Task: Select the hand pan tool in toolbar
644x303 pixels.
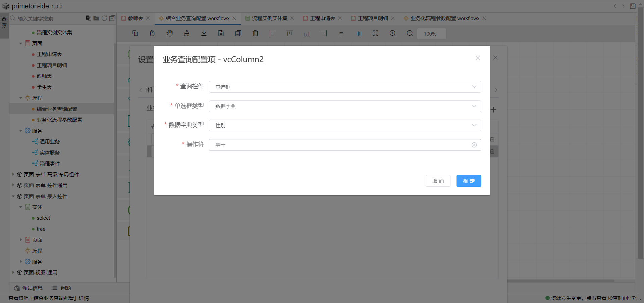Action: pos(170,33)
